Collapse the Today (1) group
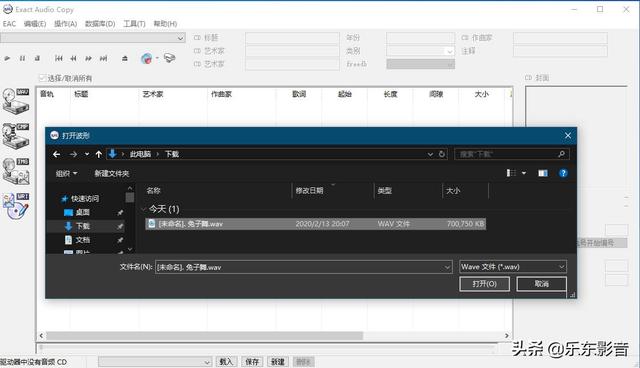The width and height of the screenshot is (640, 368). (143, 209)
